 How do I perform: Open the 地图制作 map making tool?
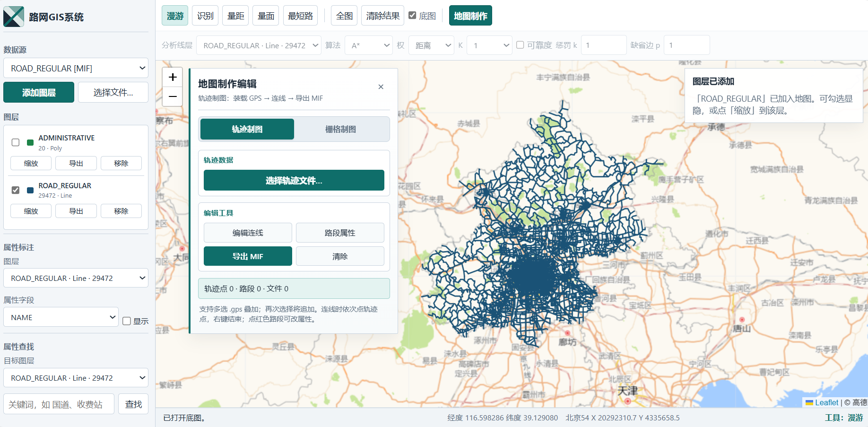(x=470, y=16)
